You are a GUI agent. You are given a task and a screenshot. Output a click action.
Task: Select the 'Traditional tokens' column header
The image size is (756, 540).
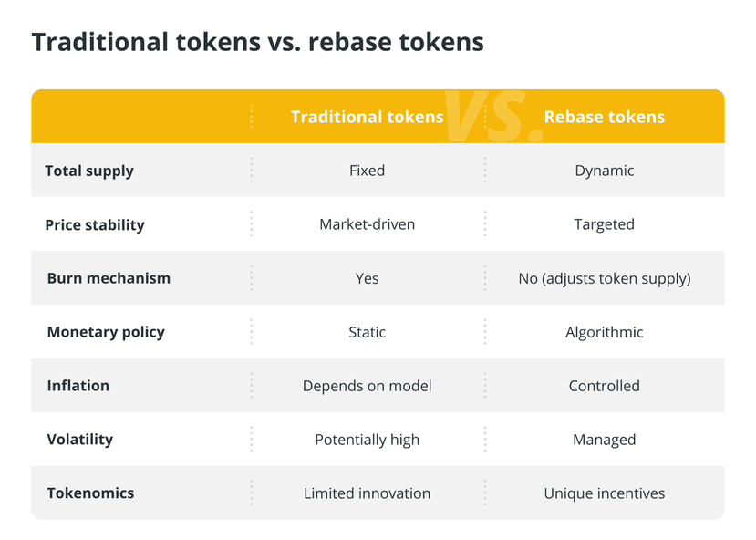[x=367, y=117]
